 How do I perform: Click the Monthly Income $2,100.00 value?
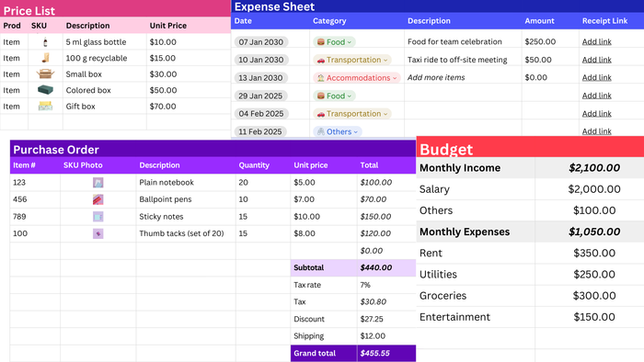click(x=594, y=167)
